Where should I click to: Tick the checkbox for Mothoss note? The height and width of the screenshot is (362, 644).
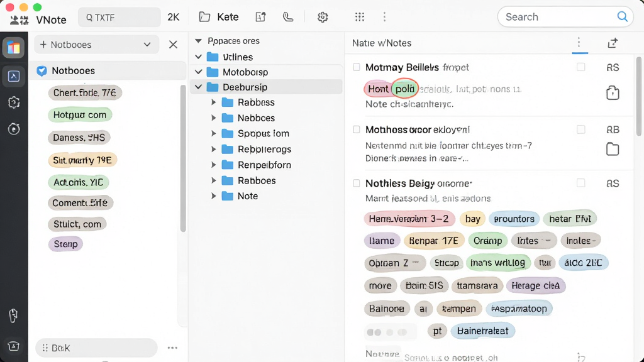[357, 129]
